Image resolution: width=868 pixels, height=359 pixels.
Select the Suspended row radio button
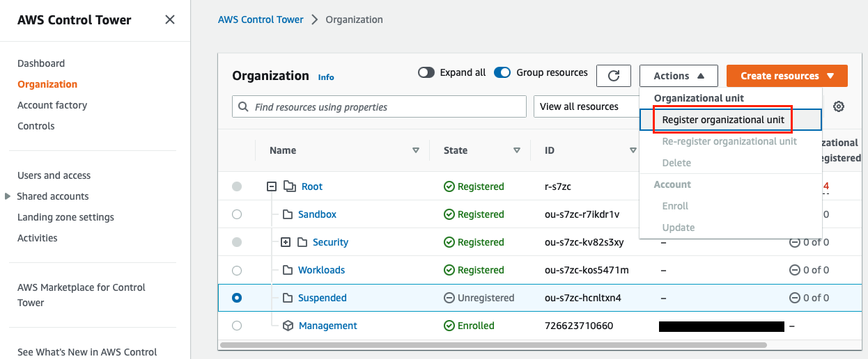pyautogui.click(x=237, y=298)
